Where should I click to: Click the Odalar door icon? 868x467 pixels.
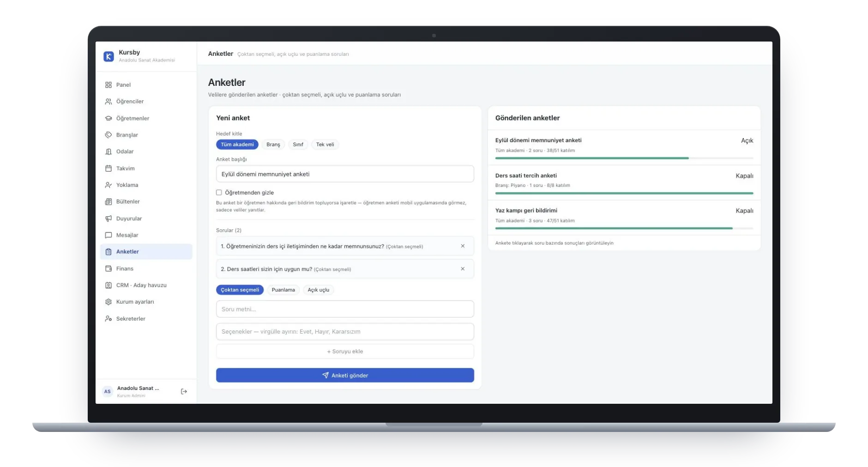click(x=108, y=152)
